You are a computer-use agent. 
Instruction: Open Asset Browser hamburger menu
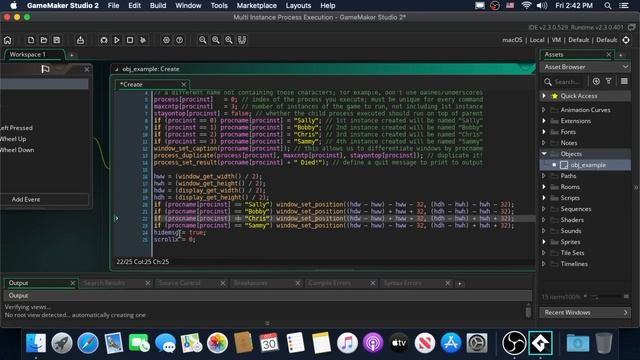click(x=624, y=82)
